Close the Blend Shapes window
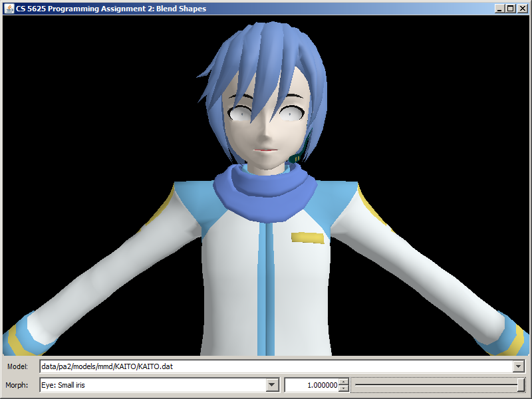532x399 pixels. tap(521, 9)
